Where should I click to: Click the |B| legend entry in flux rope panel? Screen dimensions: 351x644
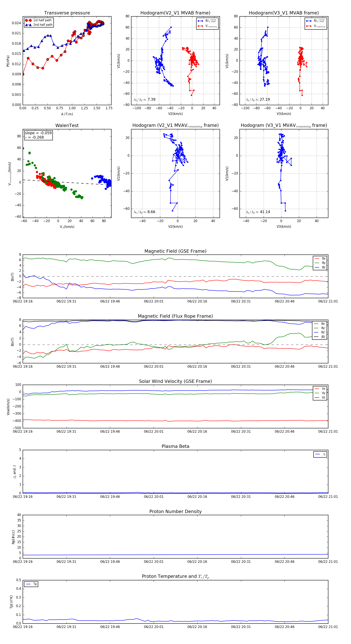(x=320, y=337)
